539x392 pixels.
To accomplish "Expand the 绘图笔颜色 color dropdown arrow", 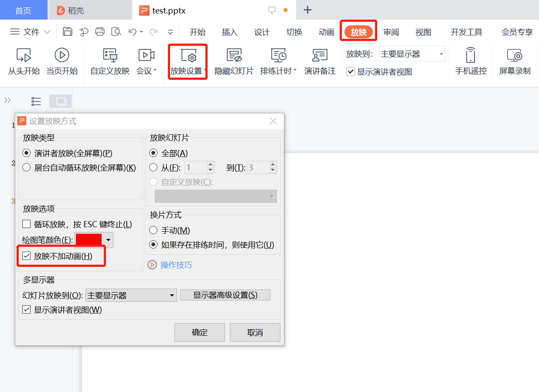I will [108, 240].
